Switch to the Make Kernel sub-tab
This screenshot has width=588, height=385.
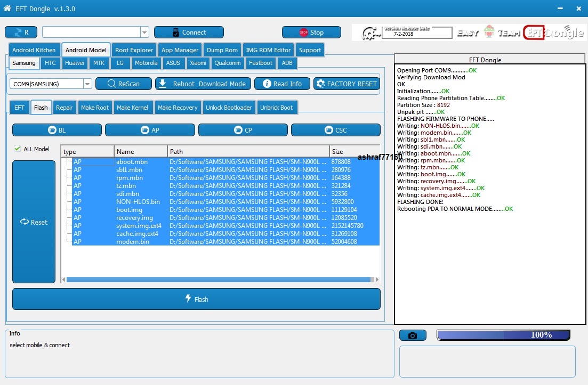point(132,108)
